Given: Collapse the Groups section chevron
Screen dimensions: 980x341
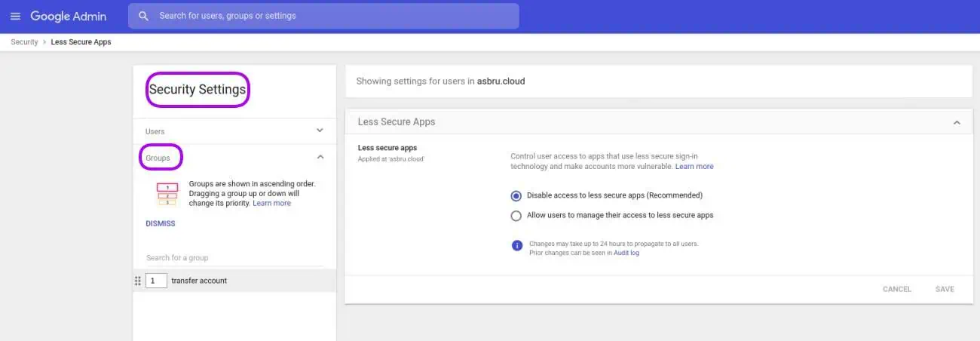Looking at the screenshot, I should coord(320,157).
